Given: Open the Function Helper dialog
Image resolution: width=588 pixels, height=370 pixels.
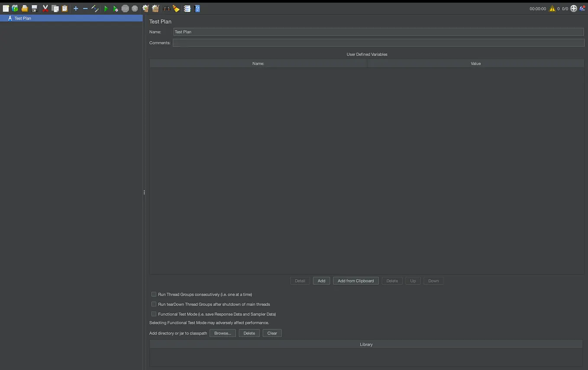Looking at the screenshot, I should pos(187,8).
